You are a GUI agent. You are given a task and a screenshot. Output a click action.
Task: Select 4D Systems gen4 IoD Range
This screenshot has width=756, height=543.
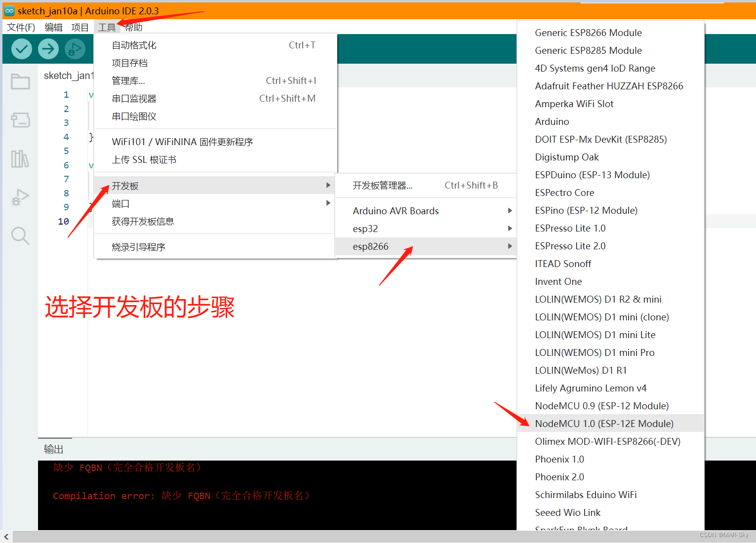click(x=610, y=68)
